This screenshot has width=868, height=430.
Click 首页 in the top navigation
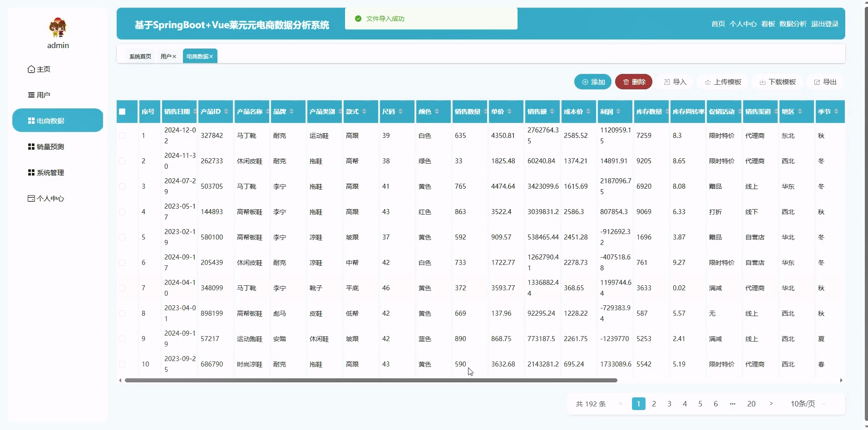(x=718, y=24)
